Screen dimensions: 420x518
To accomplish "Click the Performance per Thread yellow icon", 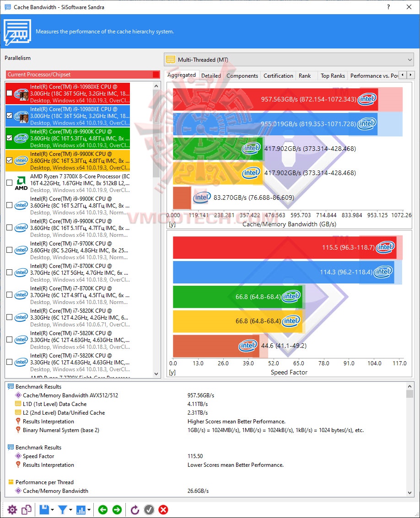I will point(11,482).
